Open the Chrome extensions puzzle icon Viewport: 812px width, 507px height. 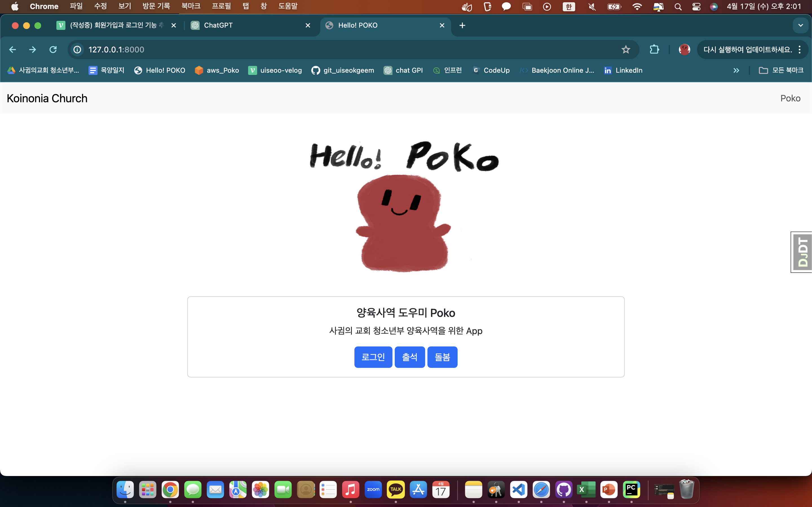[x=654, y=50]
